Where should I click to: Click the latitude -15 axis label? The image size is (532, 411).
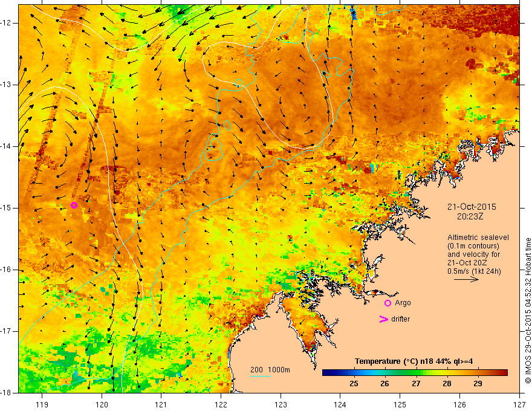pos(7,208)
